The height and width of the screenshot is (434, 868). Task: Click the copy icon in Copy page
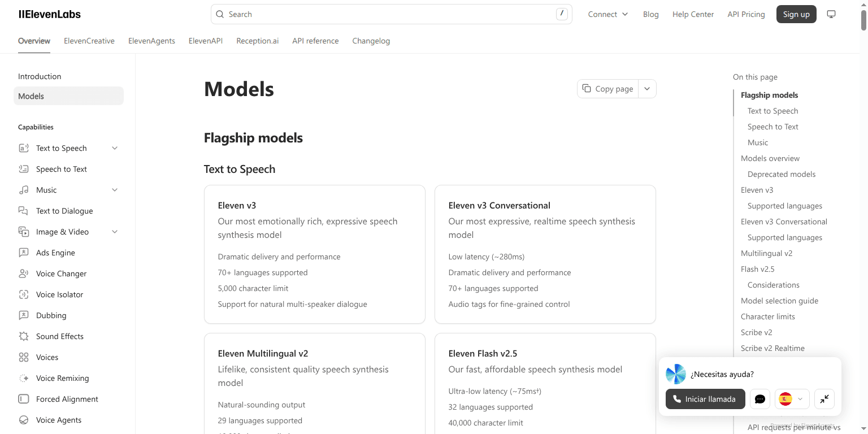(587, 89)
